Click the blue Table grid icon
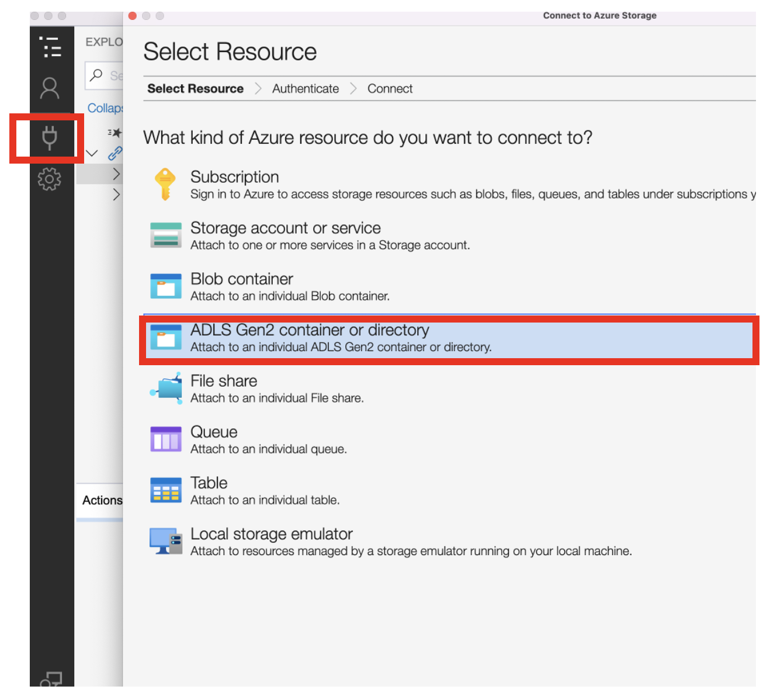 (166, 490)
